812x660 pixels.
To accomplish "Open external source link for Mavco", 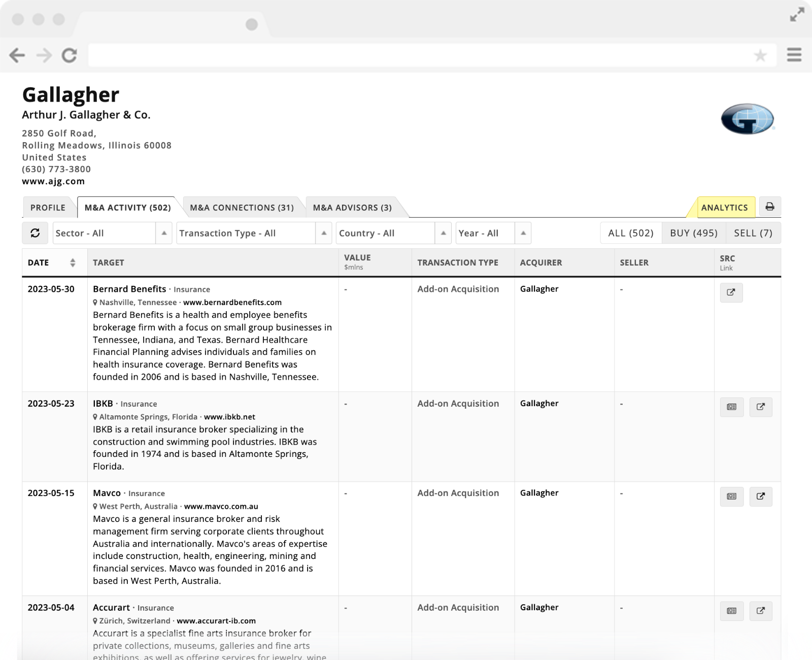I will point(760,496).
